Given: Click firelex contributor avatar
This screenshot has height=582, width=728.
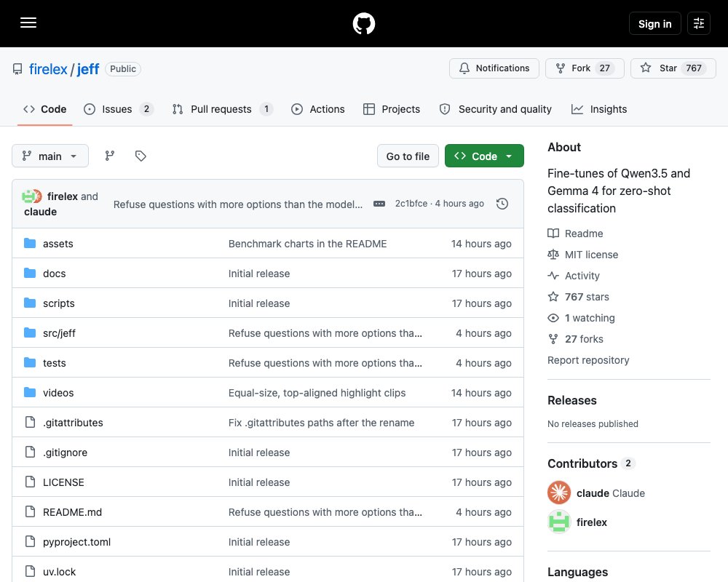Looking at the screenshot, I should point(559,522).
